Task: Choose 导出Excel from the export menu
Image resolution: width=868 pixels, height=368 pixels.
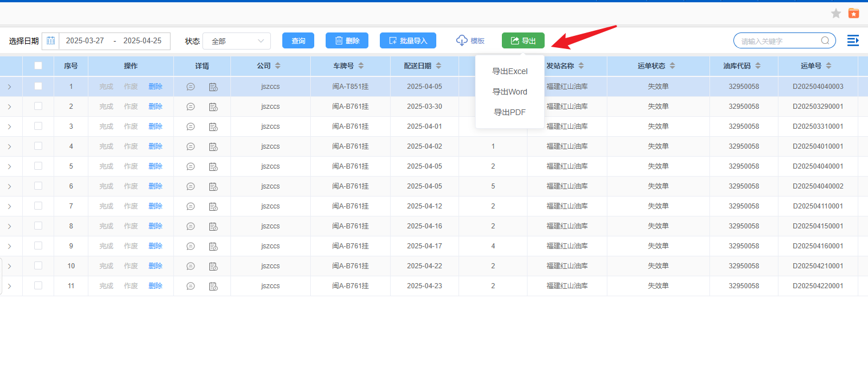Action: (509, 71)
